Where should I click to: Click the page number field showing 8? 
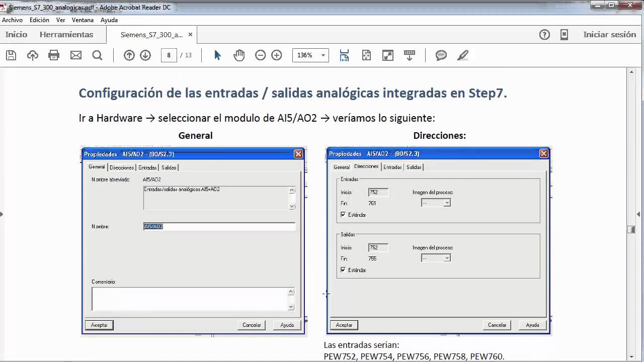point(169,55)
